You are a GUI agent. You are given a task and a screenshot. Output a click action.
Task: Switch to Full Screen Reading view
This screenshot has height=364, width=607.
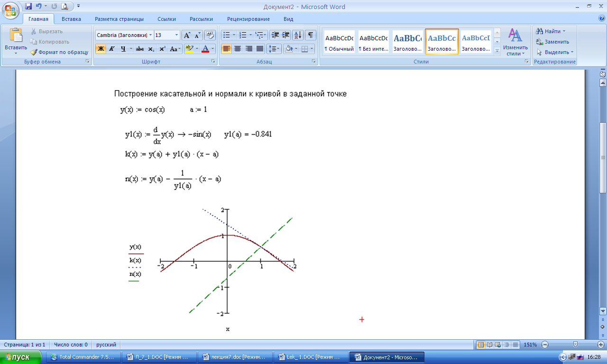490,345
